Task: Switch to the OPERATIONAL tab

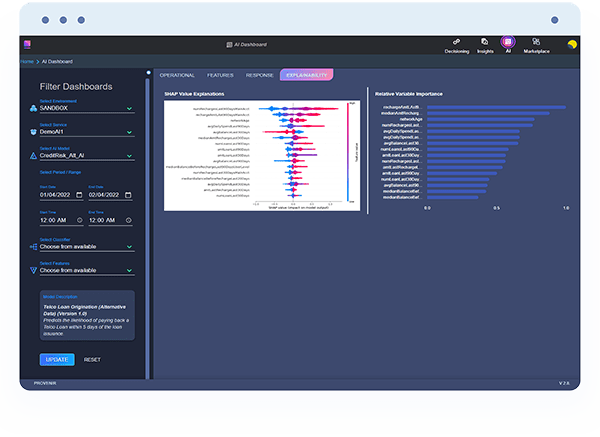Action: (177, 75)
